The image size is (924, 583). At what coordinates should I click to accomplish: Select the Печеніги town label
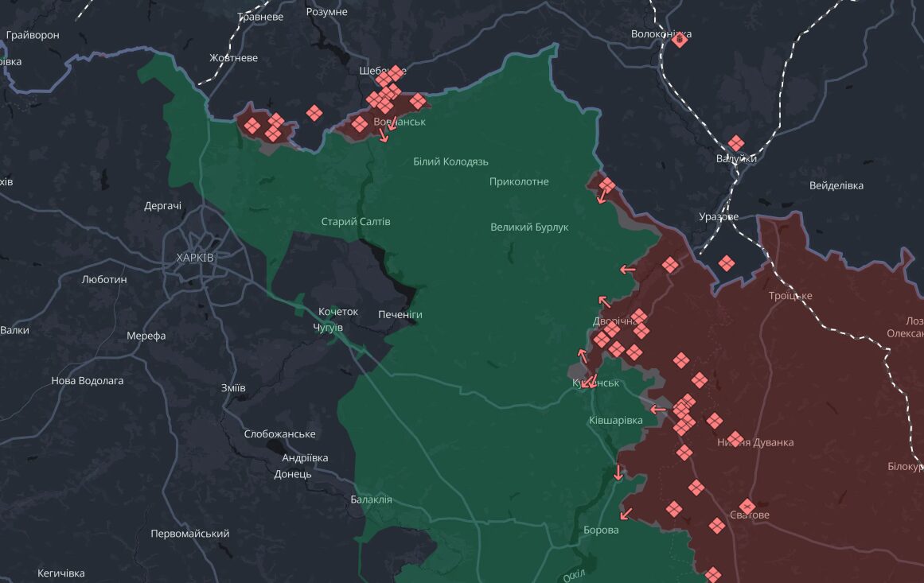(400, 314)
